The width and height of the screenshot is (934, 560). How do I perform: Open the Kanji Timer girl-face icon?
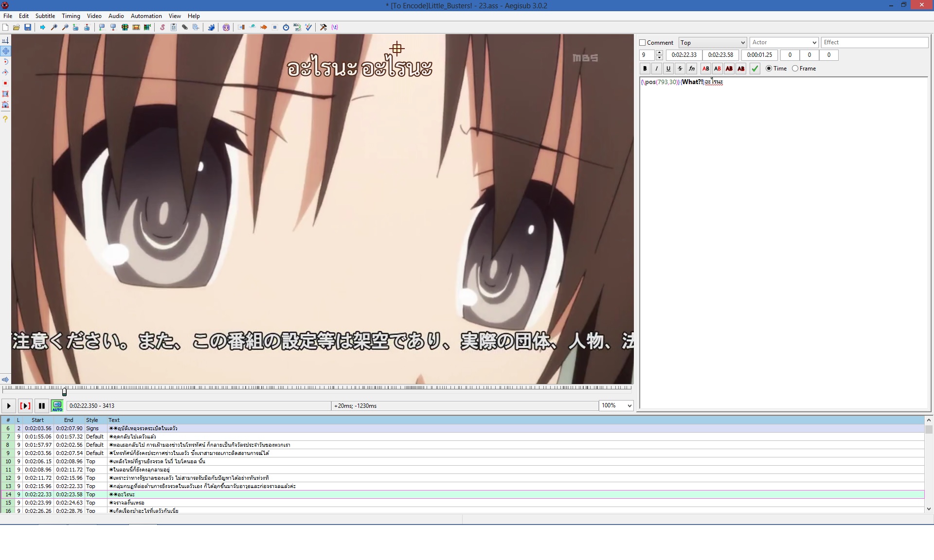[226, 27]
